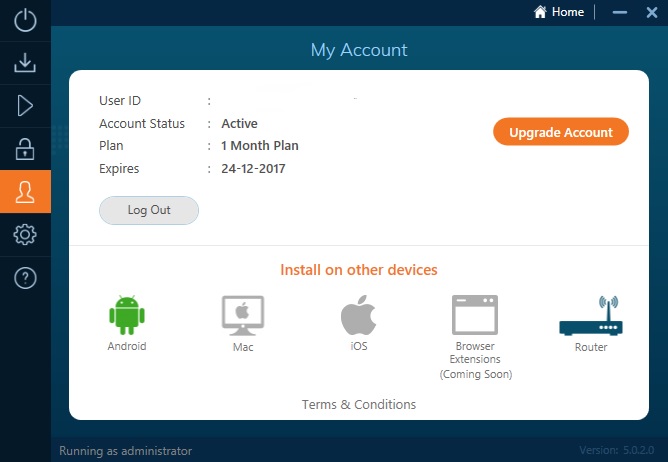Open the Terms & Conditions link
The height and width of the screenshot is (462, 668).
click(x=359, y=404)
